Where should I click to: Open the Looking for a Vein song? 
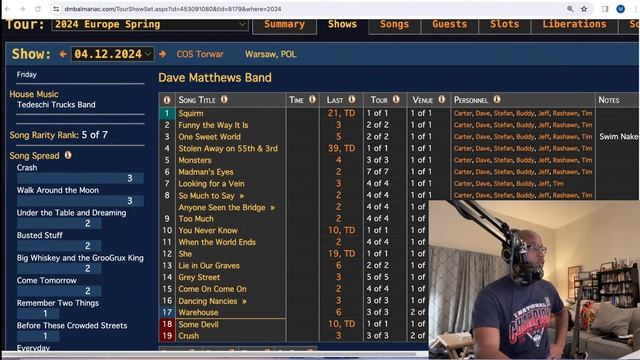(x=211, y=184)
